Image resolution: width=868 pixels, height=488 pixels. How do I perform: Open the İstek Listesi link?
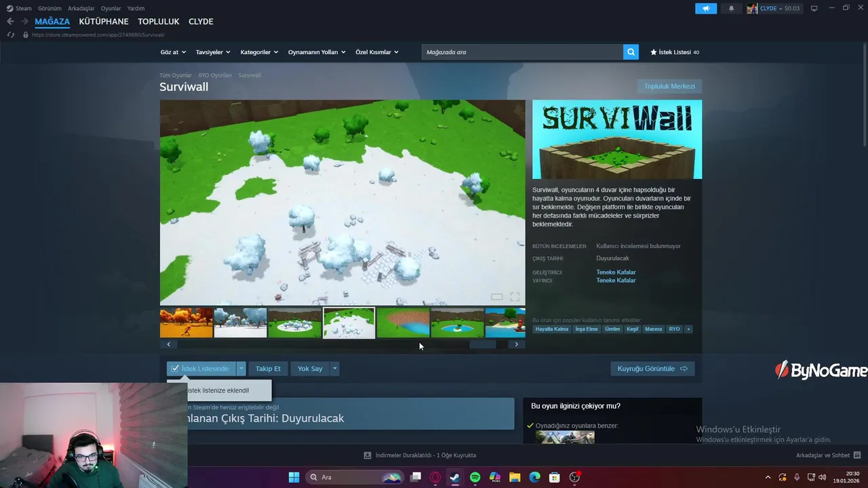coord(675,52)
